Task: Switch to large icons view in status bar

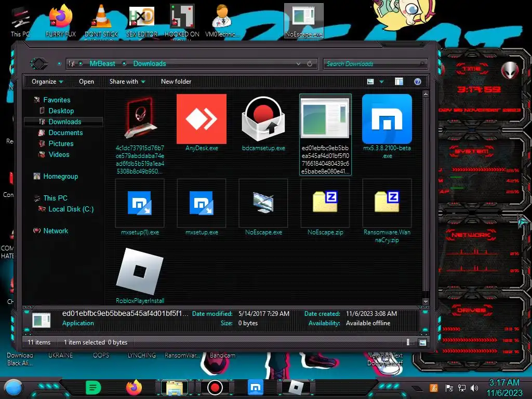Action: (x=422, y=342)
